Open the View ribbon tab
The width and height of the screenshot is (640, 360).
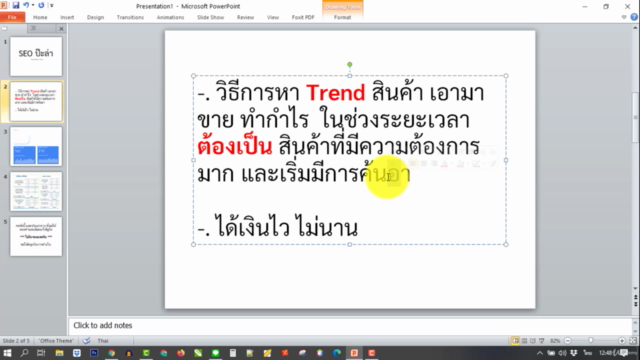tap(273, 17)
